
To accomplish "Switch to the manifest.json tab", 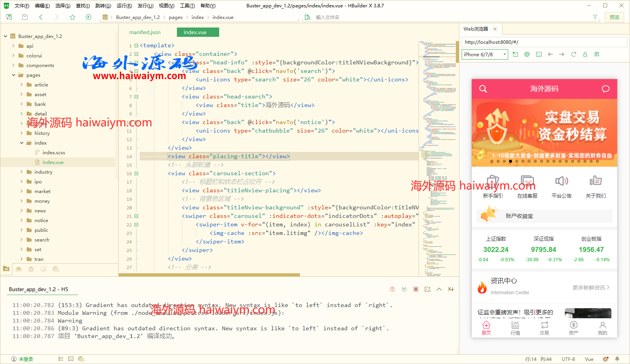I will [x=145, y=33].
